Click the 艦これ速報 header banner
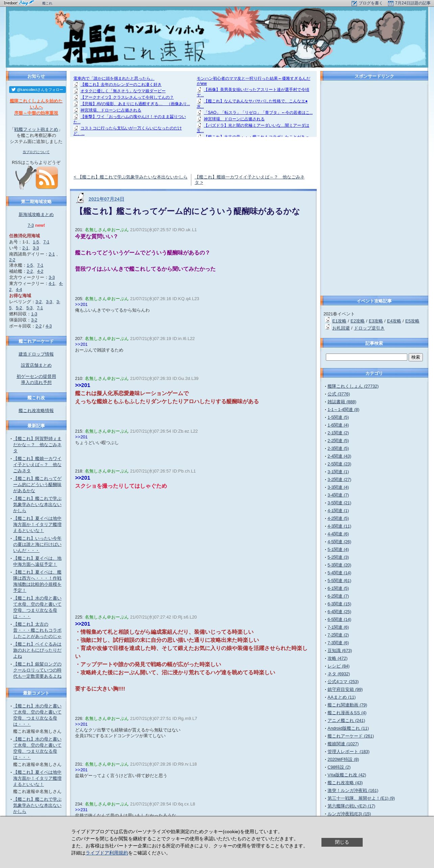The image size is (434, 868). (x=217, y=37)
